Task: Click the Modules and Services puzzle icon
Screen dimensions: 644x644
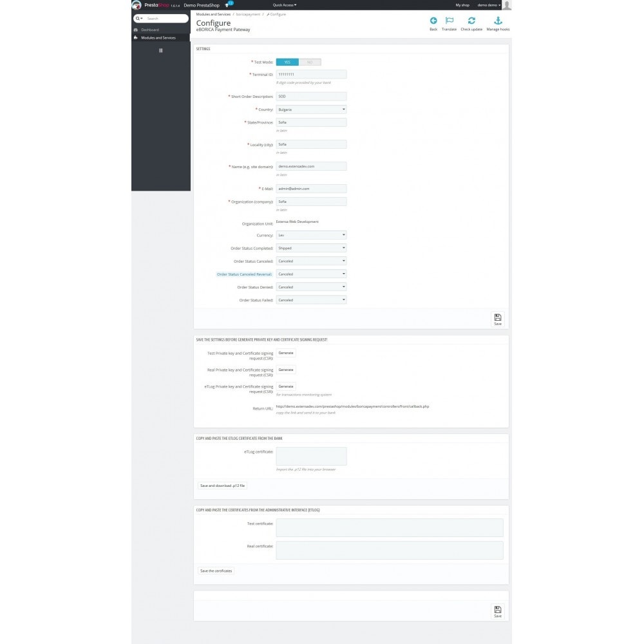Action: [136, 37]
